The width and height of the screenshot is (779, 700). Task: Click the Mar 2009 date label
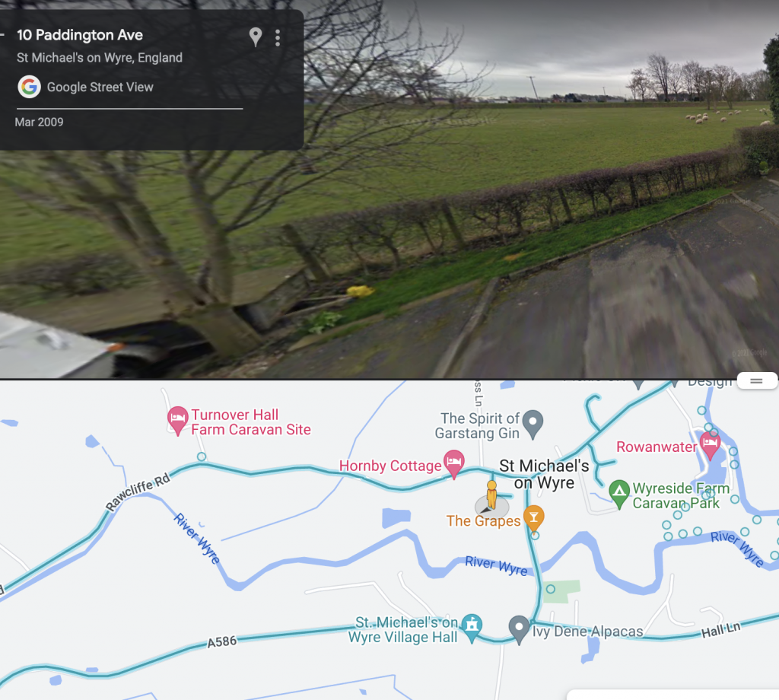pyautogui.click(x=40, y=123)
